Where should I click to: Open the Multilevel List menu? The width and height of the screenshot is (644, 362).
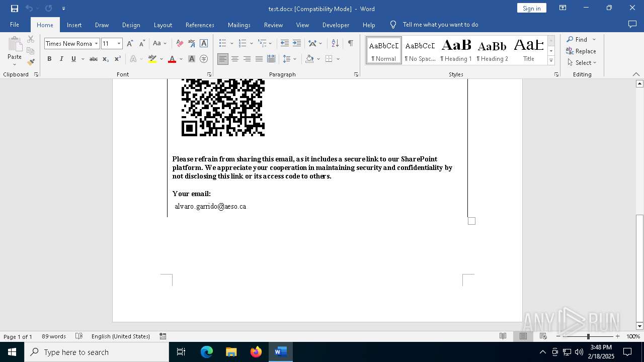coord(265,43)
